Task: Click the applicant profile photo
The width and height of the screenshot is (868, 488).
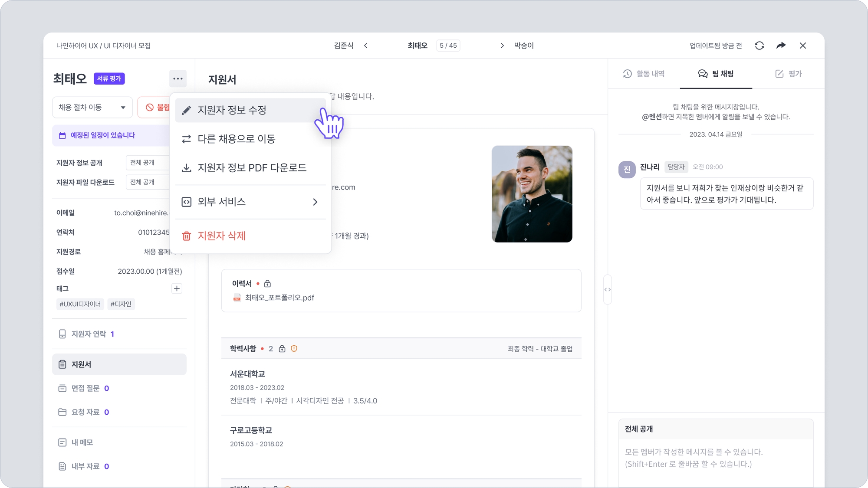Action: pyautogui.click(x=532, y=194)
